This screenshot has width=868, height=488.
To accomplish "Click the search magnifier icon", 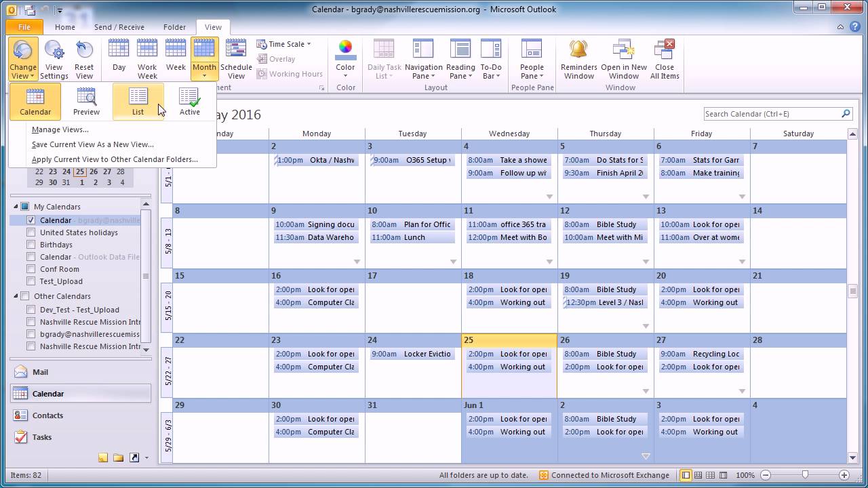I will tap(846, 114).
